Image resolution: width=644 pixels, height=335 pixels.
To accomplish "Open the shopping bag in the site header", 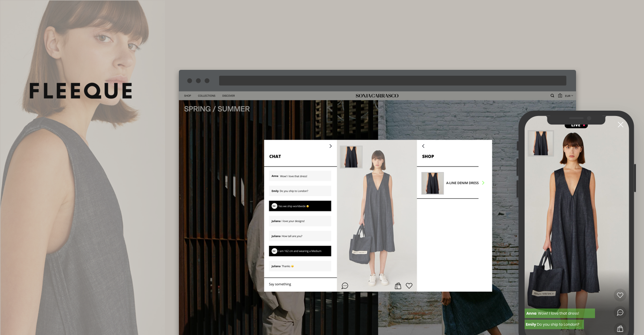I will click(560, 96).
